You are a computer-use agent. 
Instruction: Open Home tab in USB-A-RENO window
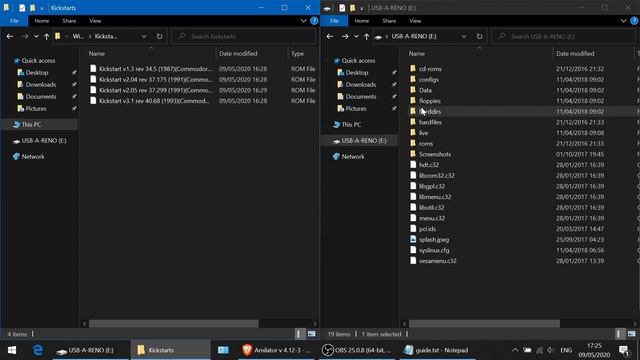pyautogui.click(x=362, y=21)
